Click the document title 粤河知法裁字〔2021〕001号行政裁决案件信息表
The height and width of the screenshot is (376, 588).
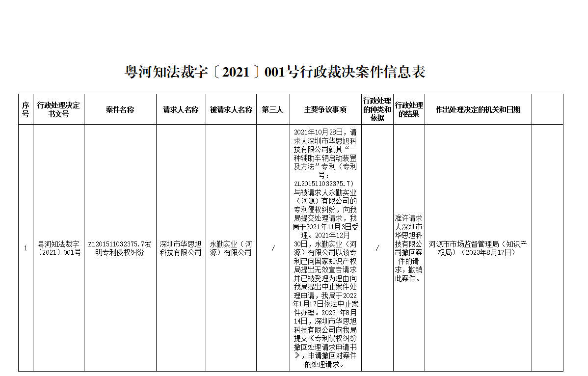tap(275, 72)
